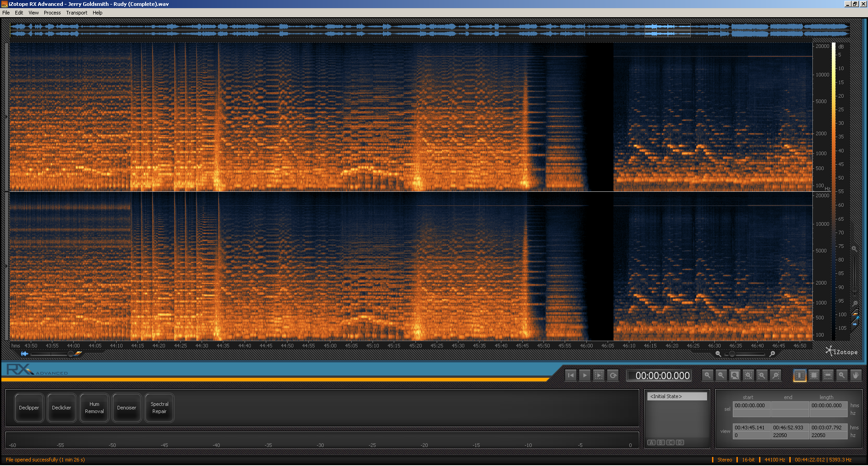Screen dimensions: 868x466
Task: Open the Transport menu
Action: coord(76,13)
